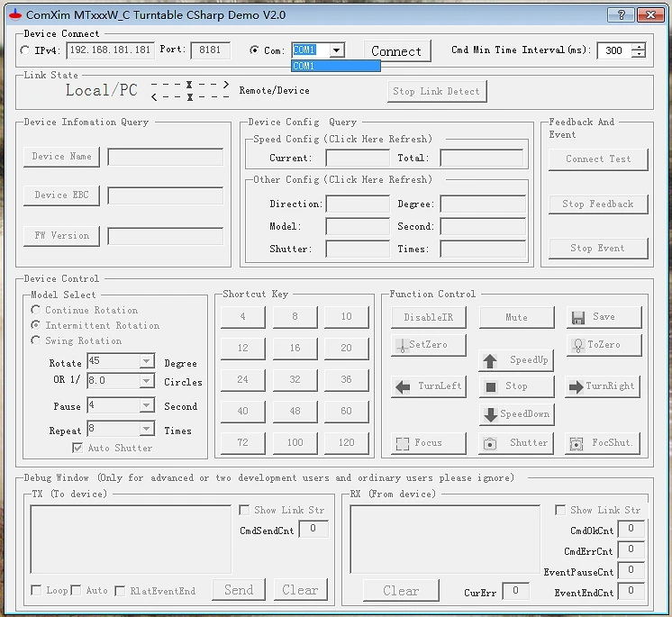This screenshot has width=672, height=617.
Task: Click the SetZero button
Action: (x=428, y=345)
